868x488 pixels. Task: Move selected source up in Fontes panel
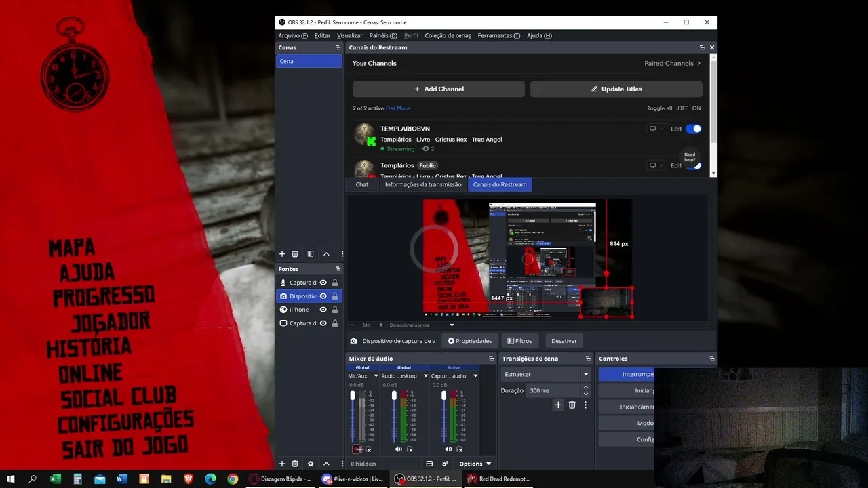point(326,464)
